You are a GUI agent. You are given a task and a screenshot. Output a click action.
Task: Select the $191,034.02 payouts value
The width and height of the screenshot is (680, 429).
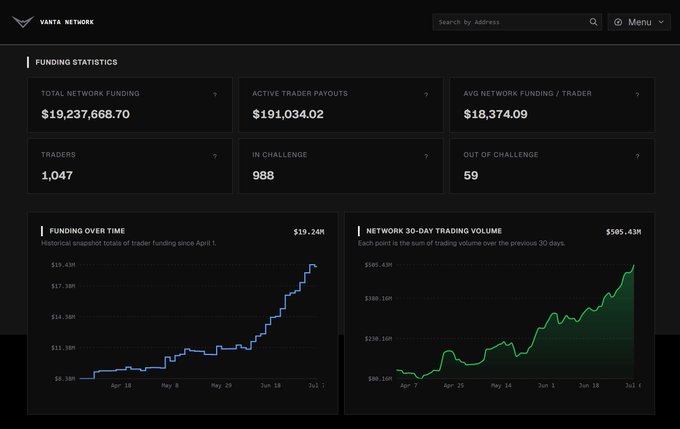[288, 114]
